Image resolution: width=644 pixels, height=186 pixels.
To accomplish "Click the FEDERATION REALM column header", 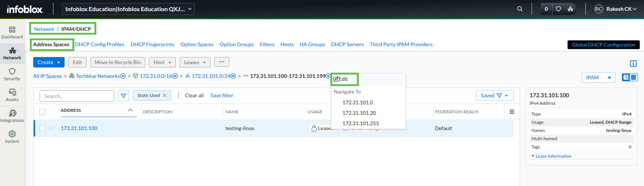I will 457,112.
